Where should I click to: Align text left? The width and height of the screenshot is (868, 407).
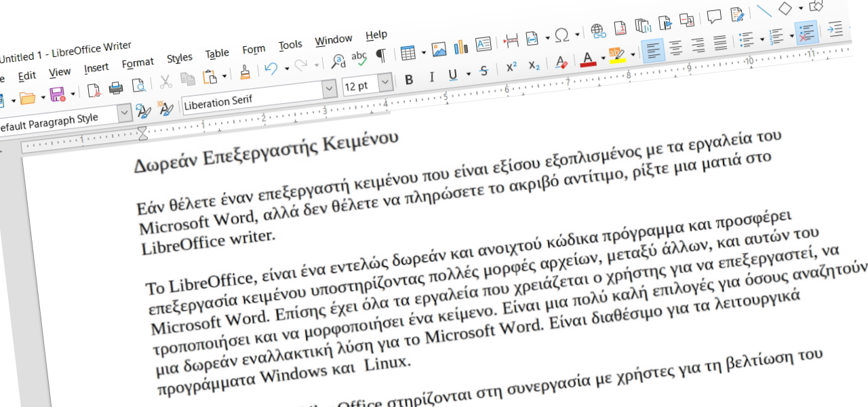(x=654, y=51)
